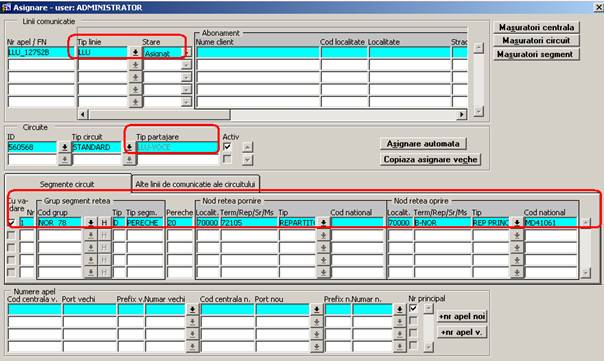Close the Asignare window
This screenshot has width=604, height=361.
[599, 7]
